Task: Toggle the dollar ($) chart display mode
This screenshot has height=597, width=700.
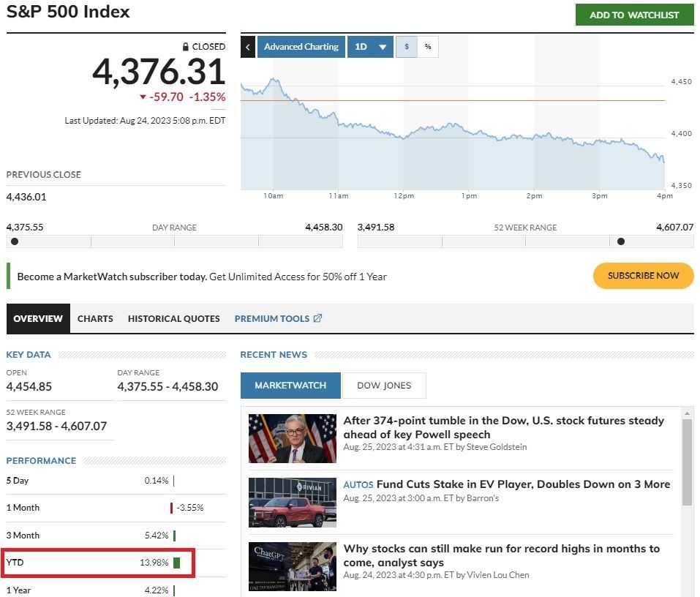Action: pos(407,45)
